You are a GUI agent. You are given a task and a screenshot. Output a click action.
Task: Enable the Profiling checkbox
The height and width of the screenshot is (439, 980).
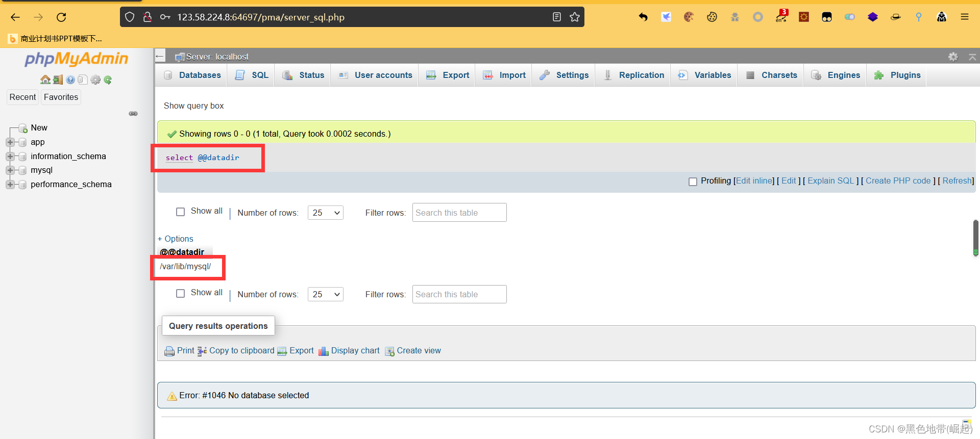point(693,182)
